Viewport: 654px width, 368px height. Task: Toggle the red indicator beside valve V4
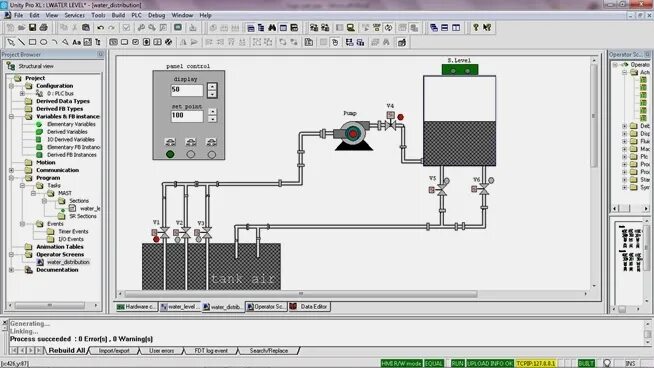pos(400,117)
